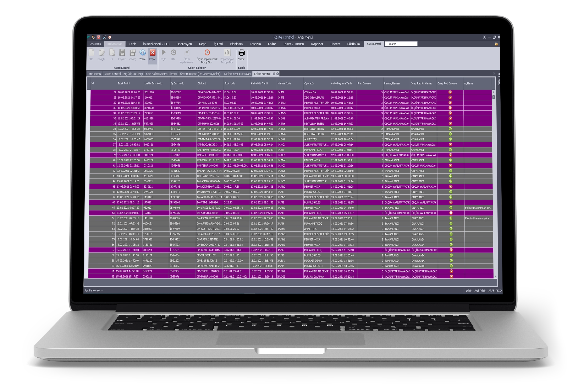Click the yellow lock icon

(x=496, y=44)
